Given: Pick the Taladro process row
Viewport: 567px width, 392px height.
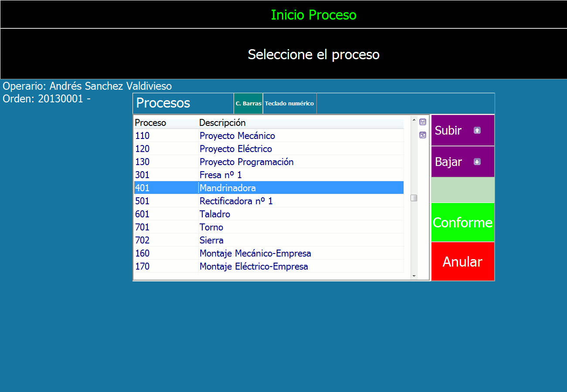Looking at the screenshot, I should point(215,214).
